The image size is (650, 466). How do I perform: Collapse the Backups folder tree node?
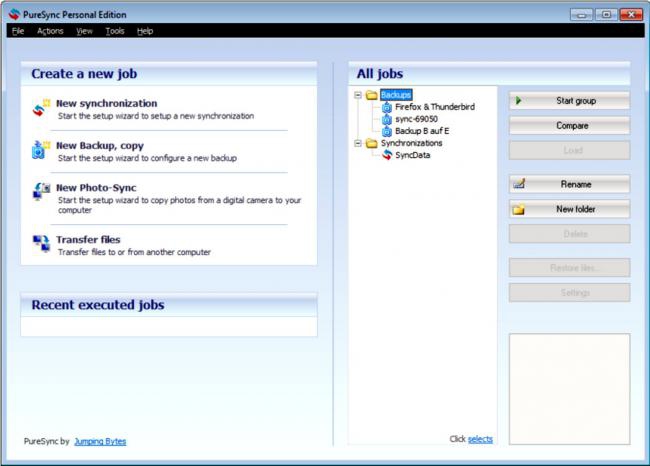pos(358,95)
